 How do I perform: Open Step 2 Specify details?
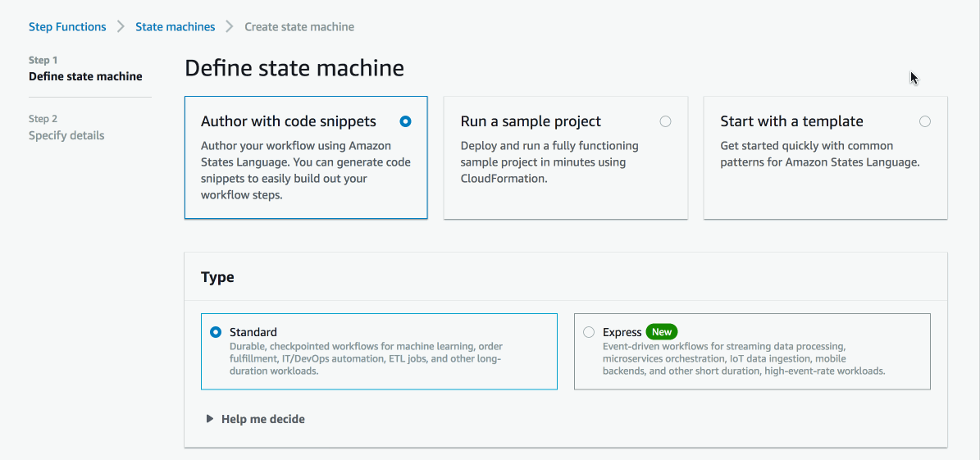coord(67,135)
